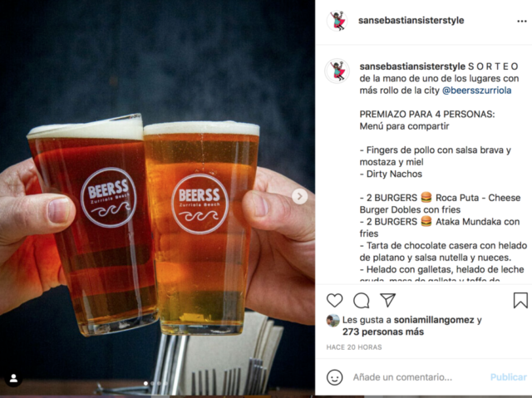
Task: View soniamillangomez profile from likes
Action: click(434, 320)
